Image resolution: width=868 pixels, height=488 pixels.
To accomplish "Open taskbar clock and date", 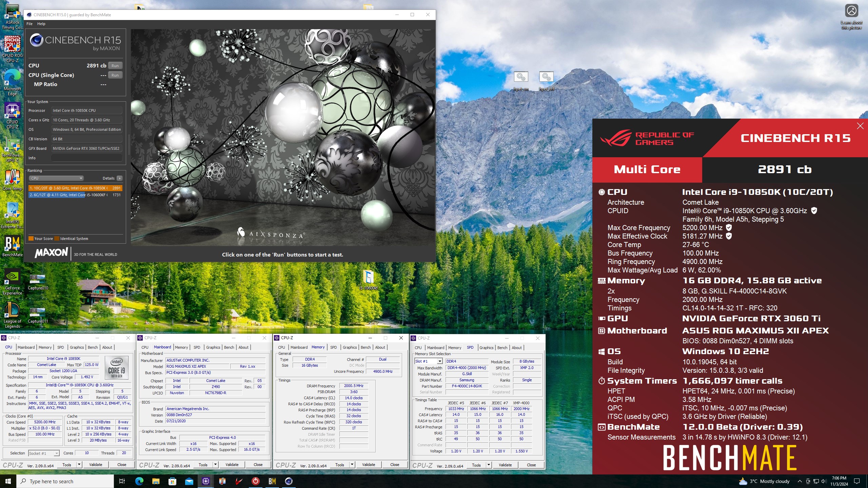I will (839, 481).
